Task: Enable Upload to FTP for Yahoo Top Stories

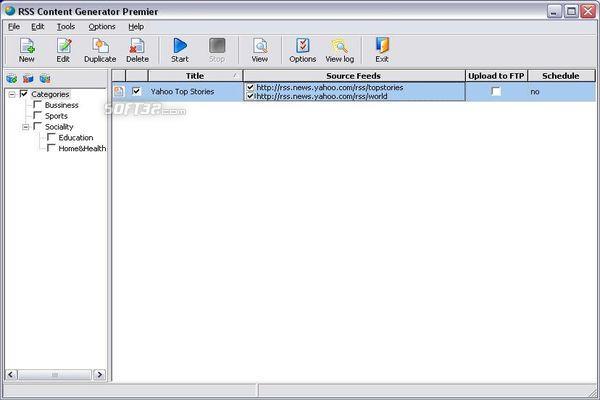Action: pyautogui.click(x=496, y=91)
